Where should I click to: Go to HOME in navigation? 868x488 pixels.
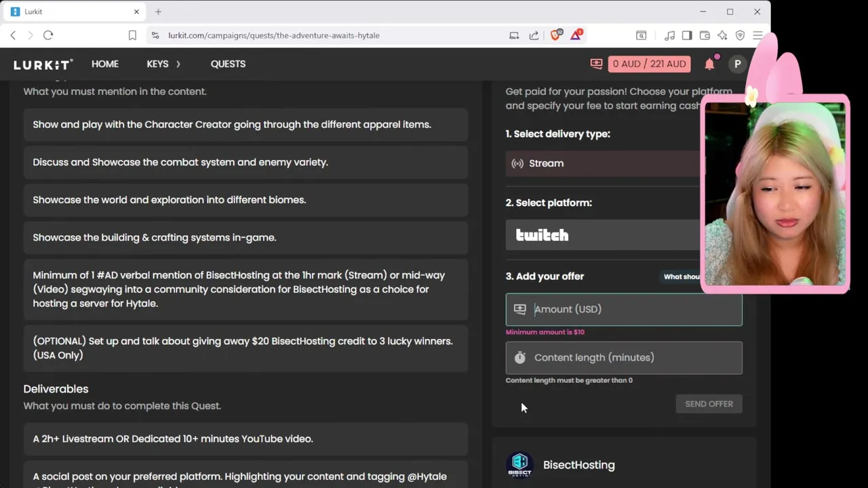tap(105, 64)
